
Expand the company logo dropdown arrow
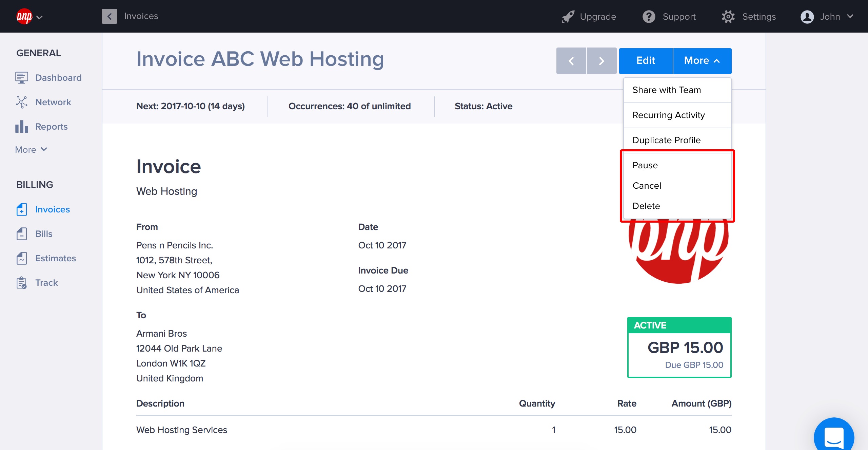(x=39, y=17)
